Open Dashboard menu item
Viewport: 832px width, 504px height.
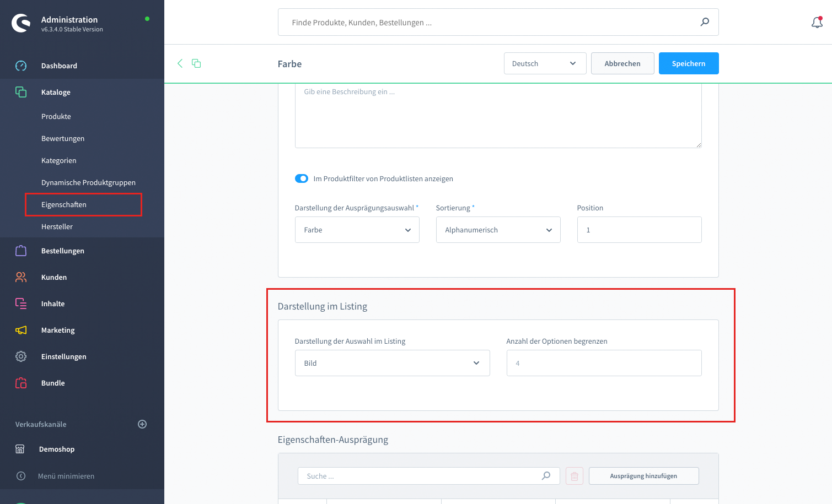(59, 66)
